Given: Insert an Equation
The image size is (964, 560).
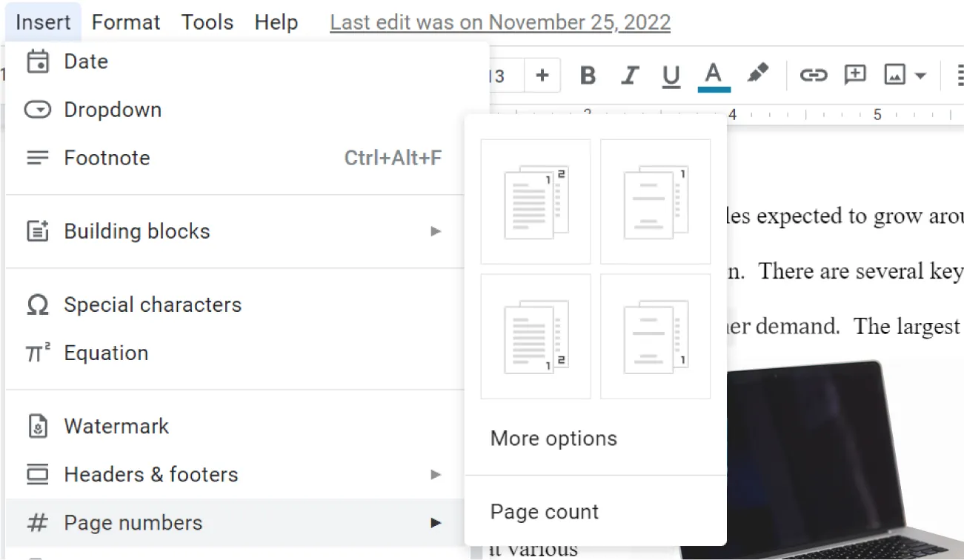Looking at the screenshot, I should [106, 353].
